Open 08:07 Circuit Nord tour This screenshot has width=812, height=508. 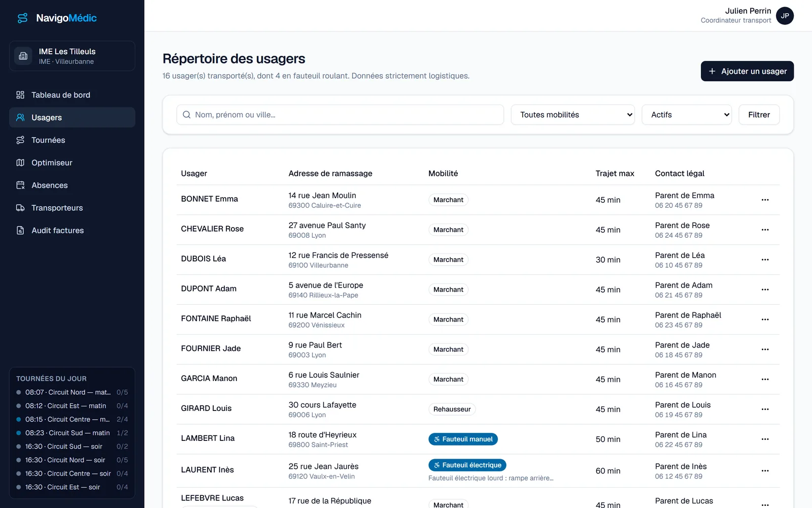click(72, 392)
